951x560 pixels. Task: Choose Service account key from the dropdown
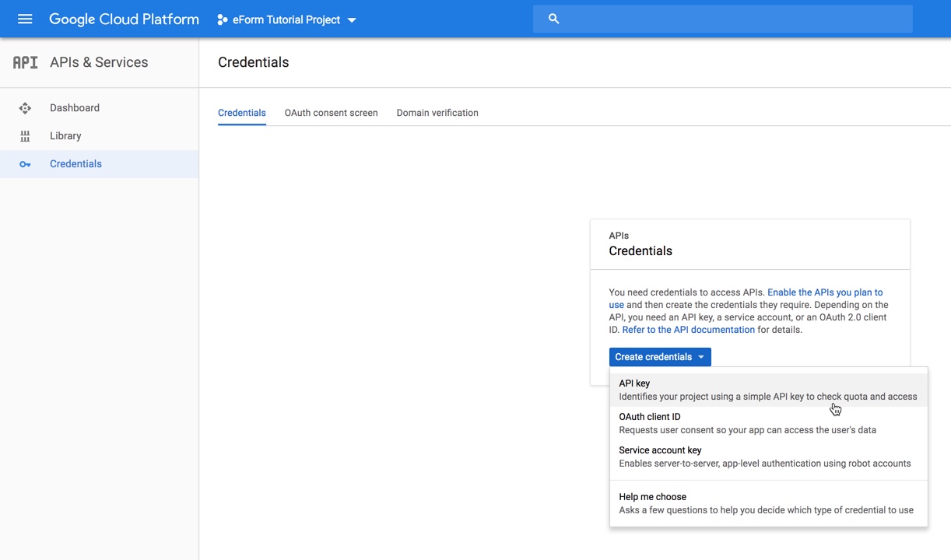769,457
